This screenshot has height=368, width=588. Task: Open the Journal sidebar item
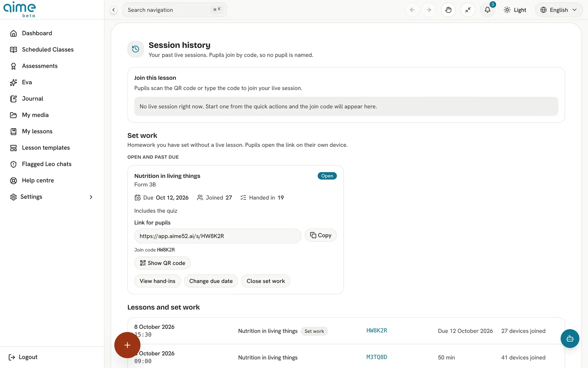(x=32, y=99)
